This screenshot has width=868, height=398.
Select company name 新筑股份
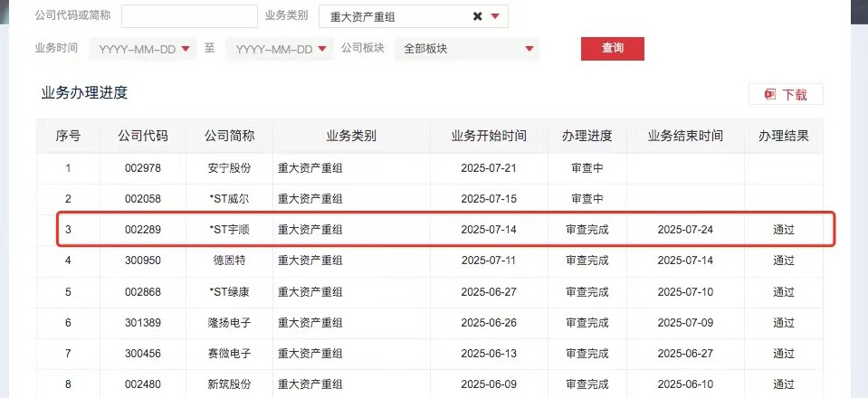click(x=230, y=384)
